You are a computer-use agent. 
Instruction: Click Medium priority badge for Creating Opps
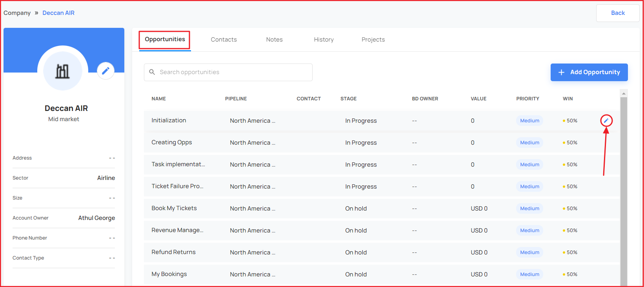click(529, 143)
